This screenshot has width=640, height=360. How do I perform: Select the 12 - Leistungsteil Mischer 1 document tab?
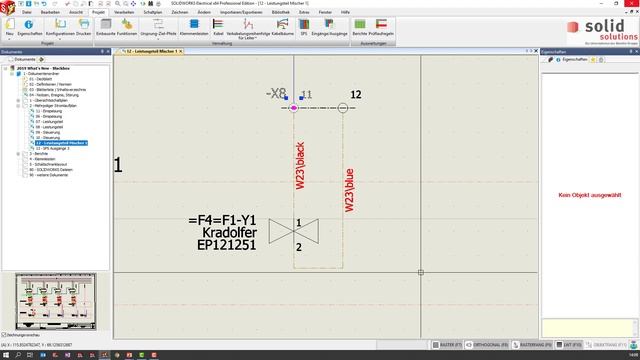click(151, 51)
